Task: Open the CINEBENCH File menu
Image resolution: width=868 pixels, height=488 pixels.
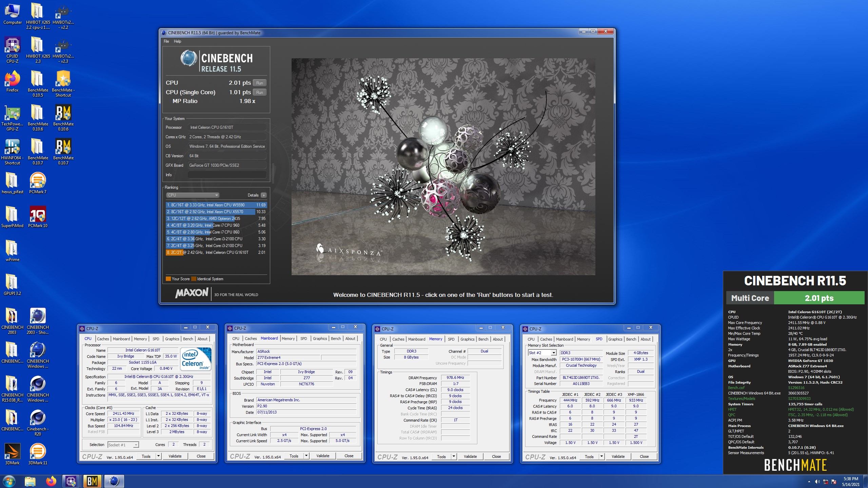Action: click(x=166, y=41)
